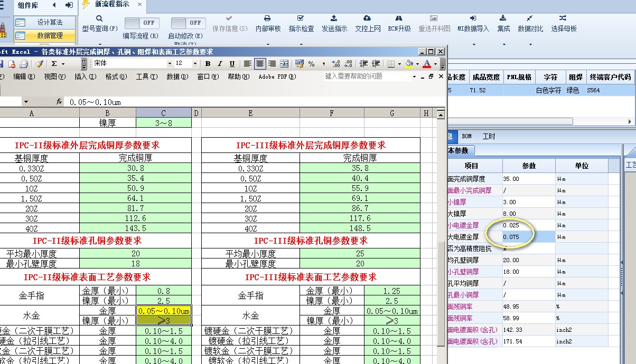Select Excel column C header
The image size is (636, 364).
click(x=163, y=113)
